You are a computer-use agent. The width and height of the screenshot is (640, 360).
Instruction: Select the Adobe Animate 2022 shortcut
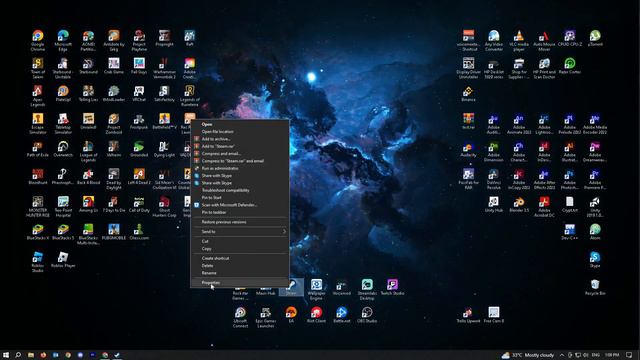tap(519, 123)
